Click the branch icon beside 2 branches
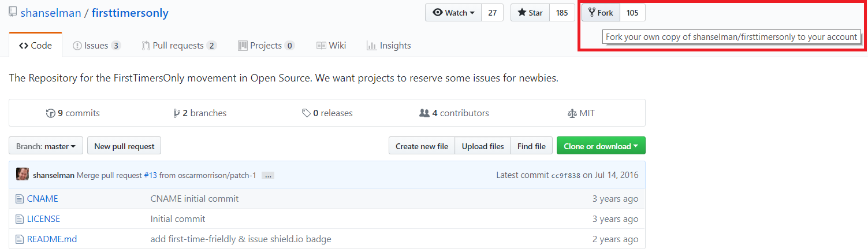Screen dimensions: 868x252 pos(176,114)
